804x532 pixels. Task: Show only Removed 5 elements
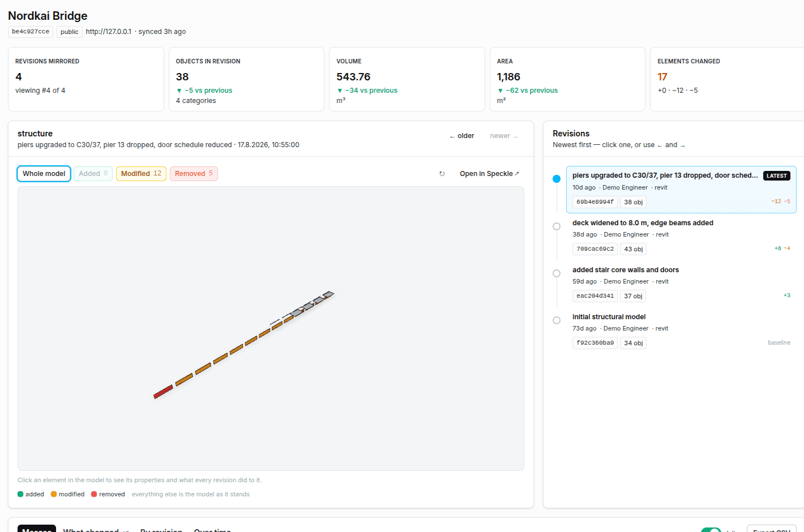coord(194,174)
